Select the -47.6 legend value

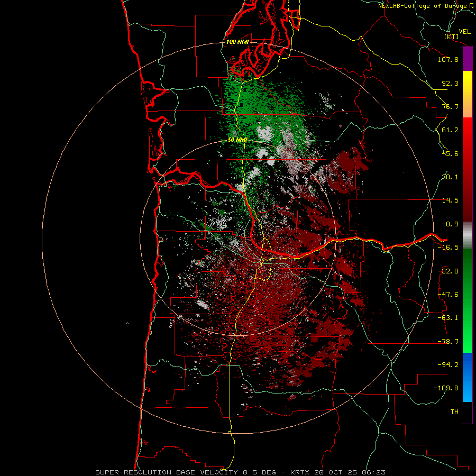pos(448,295)
